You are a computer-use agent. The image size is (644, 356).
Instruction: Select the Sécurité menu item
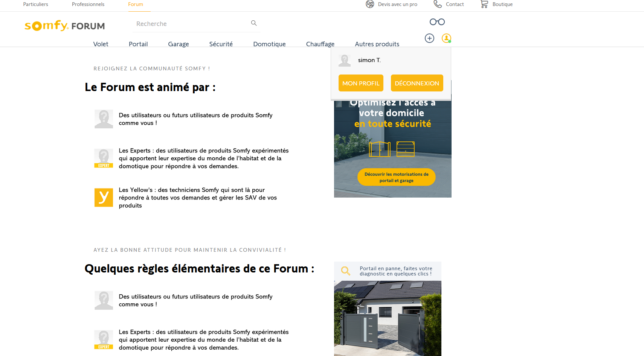click(x=221, y=44)
